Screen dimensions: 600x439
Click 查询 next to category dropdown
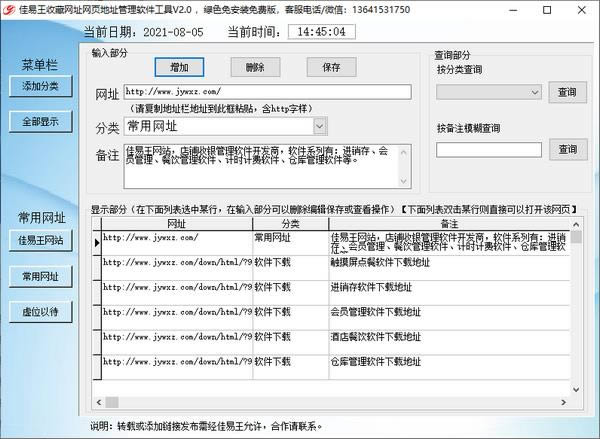[x=567, y=93]
